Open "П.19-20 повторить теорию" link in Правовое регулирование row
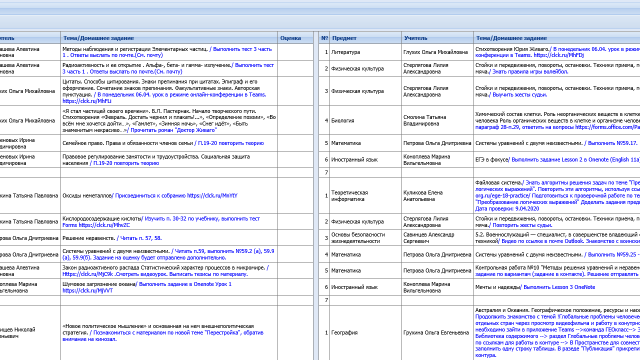 click(126, 163)
